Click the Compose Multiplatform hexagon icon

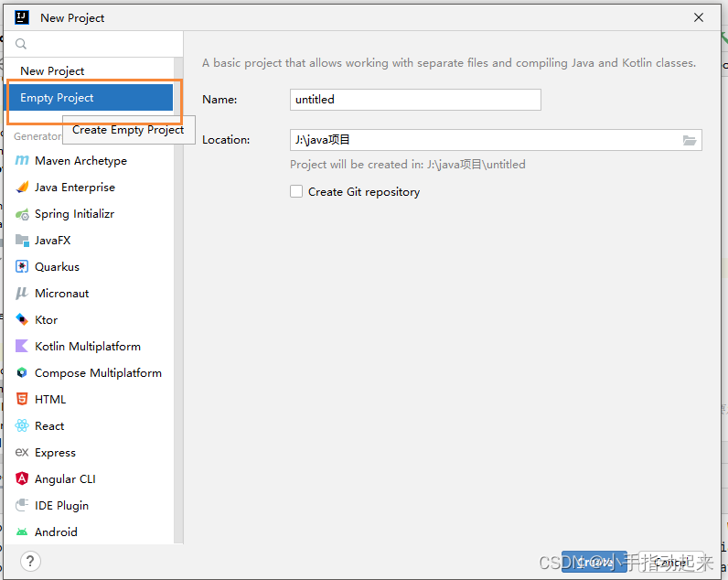coord(22,373)
